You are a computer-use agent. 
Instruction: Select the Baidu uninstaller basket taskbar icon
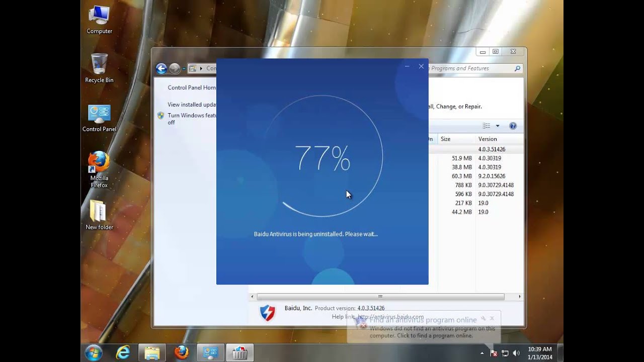(239, 353)
